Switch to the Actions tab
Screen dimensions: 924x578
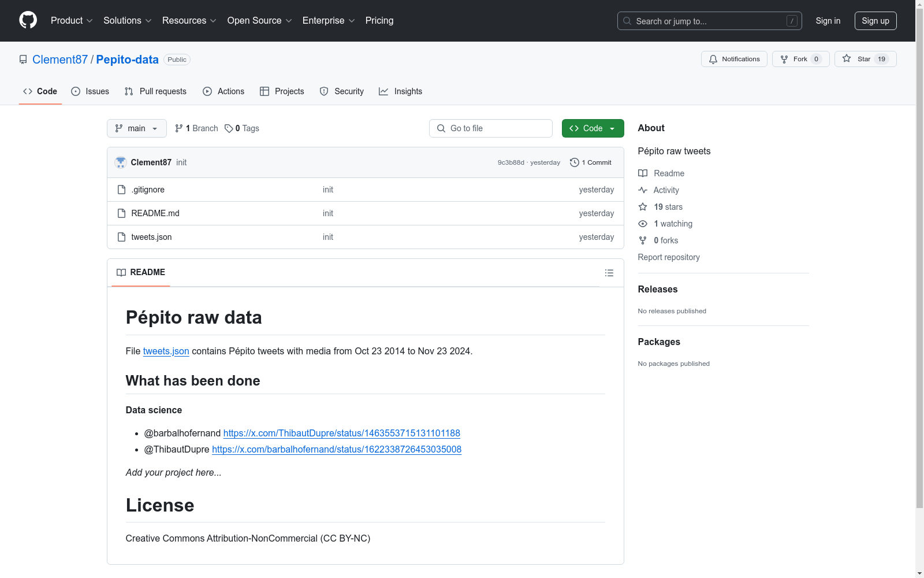coord(223,91)
